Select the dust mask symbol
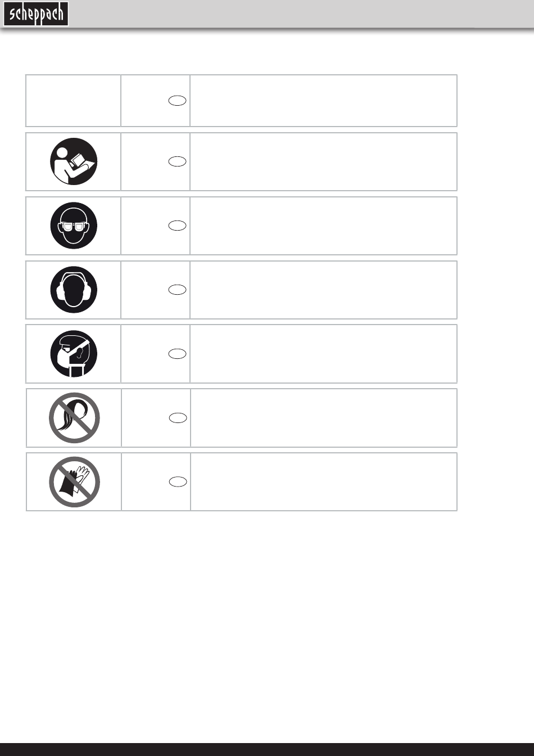 click(x=74, y=354)
